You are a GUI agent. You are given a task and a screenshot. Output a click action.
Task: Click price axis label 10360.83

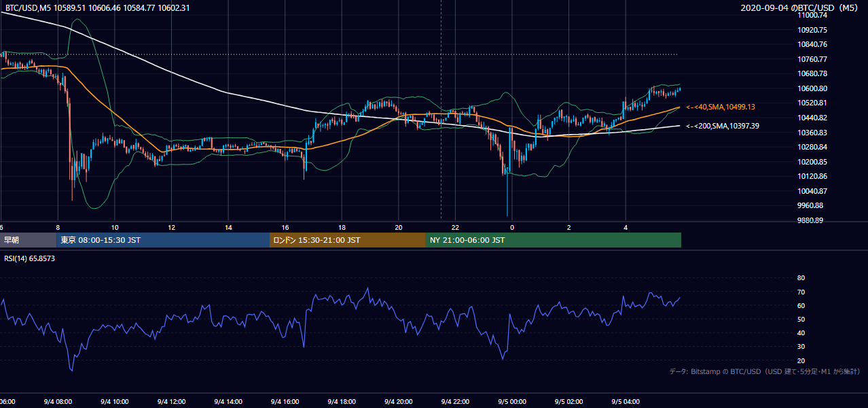pos(812,133)
